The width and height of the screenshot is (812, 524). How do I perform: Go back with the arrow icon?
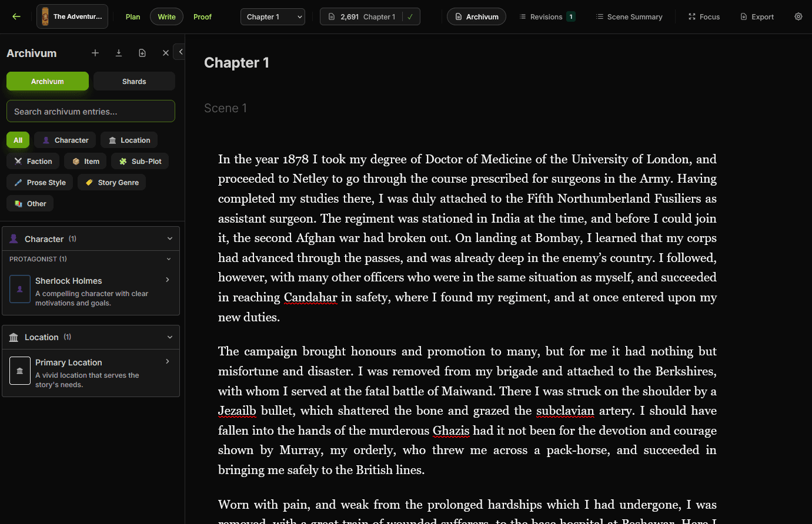(x=16, y=16)
